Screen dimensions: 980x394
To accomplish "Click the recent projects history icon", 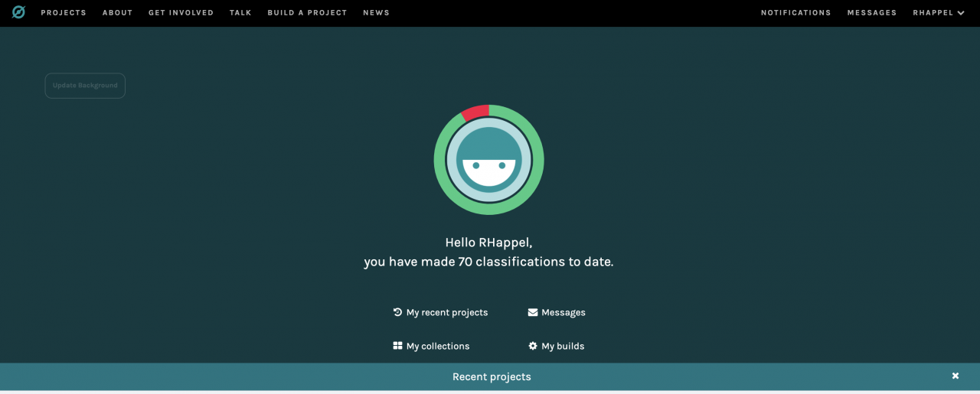I will point(397,312).
